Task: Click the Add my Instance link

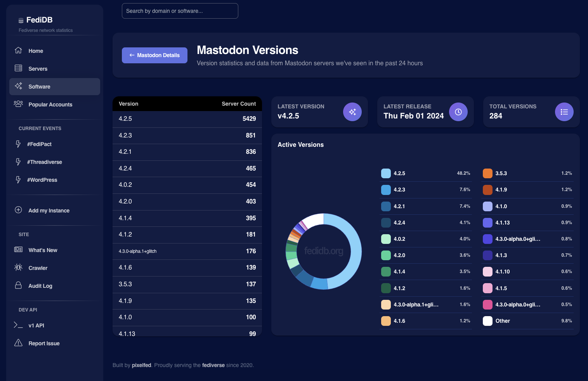Action: (x=55, y=211)
